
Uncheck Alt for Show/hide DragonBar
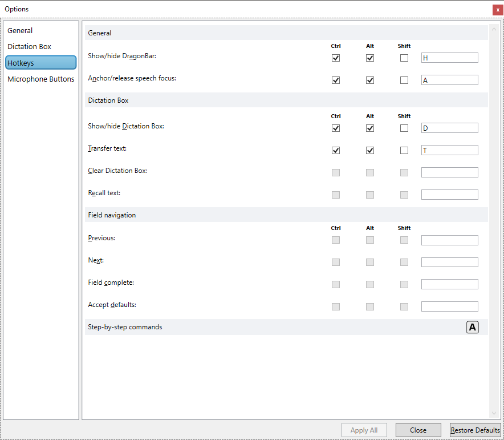click(x=369, y=58)
